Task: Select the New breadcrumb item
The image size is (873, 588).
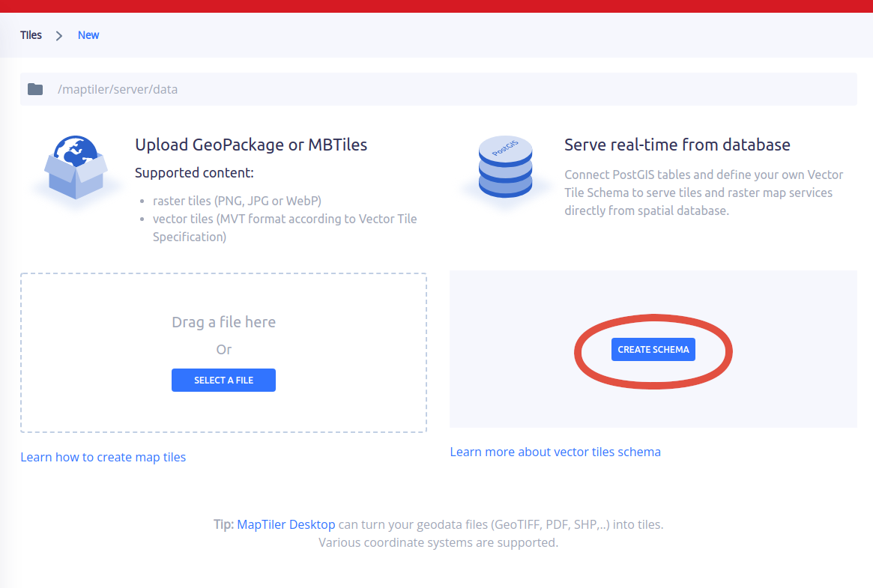Action: click(88, 35)
